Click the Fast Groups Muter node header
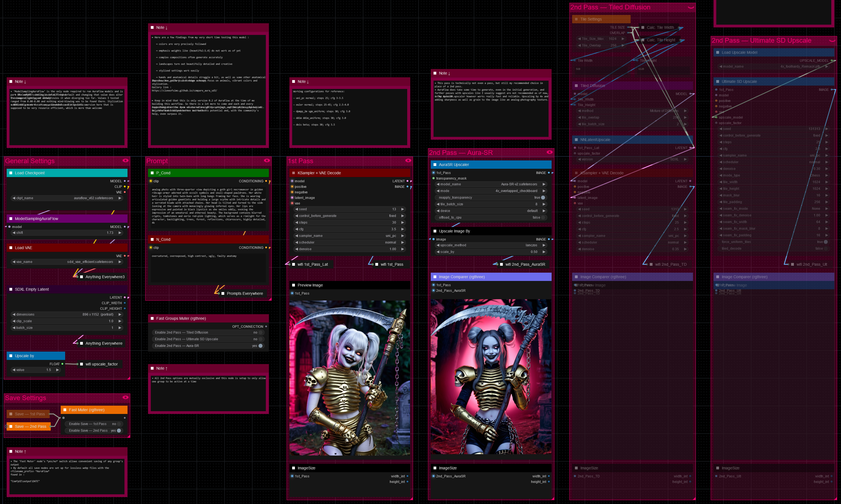 [x=208, y=319]
